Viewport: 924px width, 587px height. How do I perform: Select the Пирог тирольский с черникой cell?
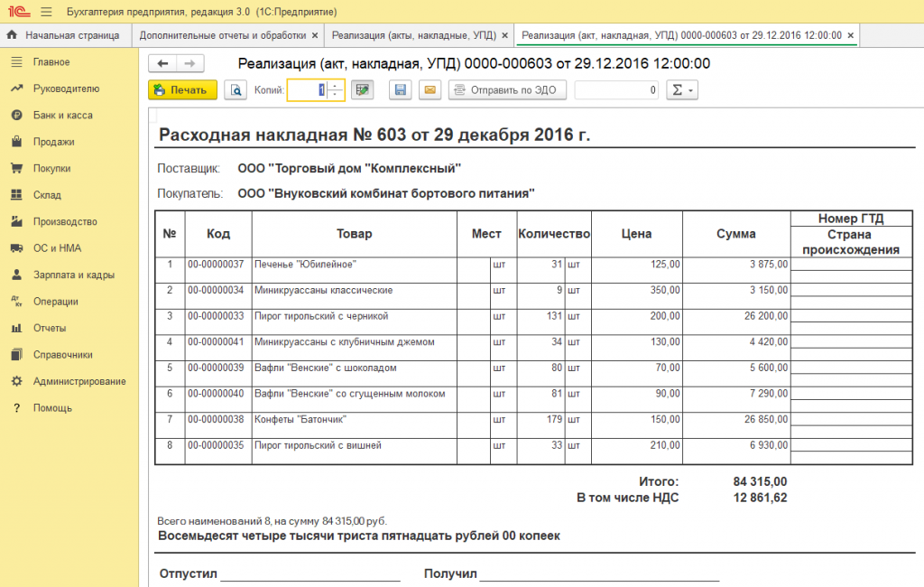coord(354,322)
